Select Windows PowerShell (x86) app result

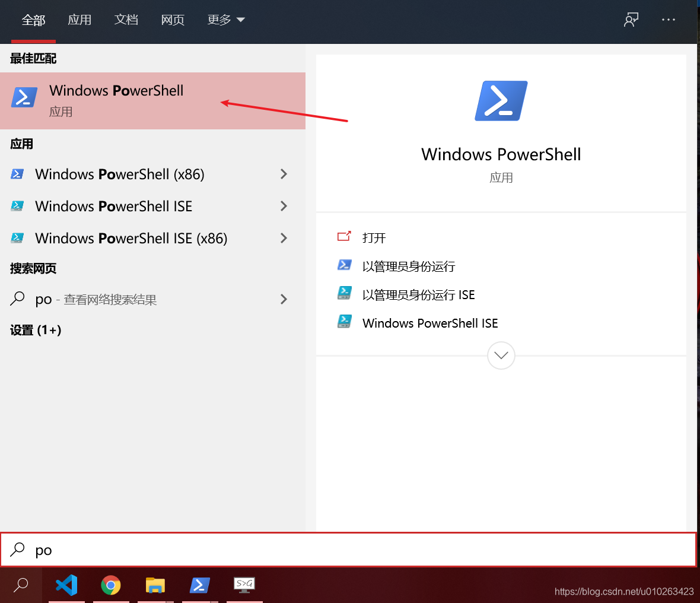[152, 174]
